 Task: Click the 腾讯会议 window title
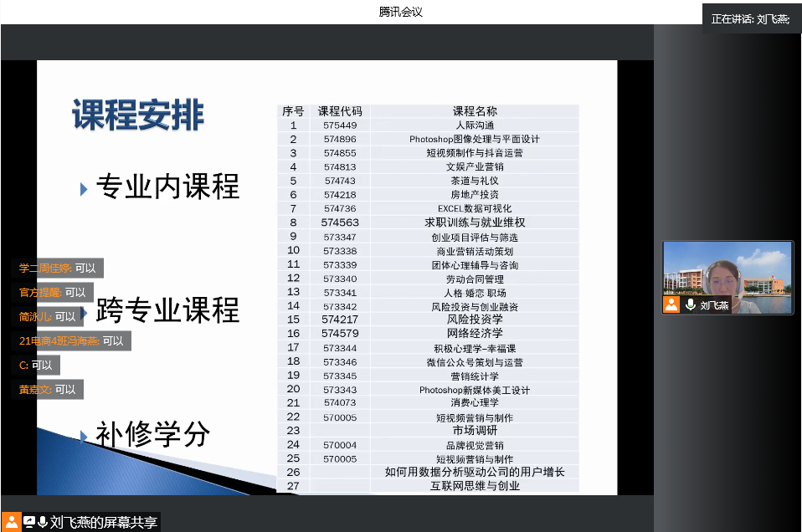coord(400,12)
